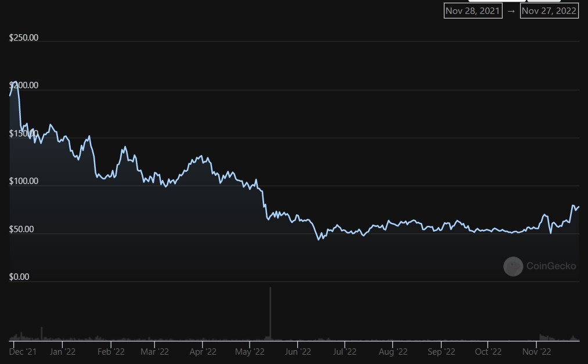588x364 pixels.
Task: Select the $150.00 price axis label
Action: (x=24, y=134)
